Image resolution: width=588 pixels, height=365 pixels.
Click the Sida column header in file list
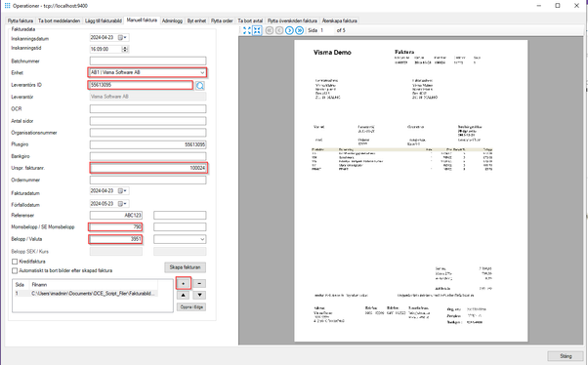point(21,284)
